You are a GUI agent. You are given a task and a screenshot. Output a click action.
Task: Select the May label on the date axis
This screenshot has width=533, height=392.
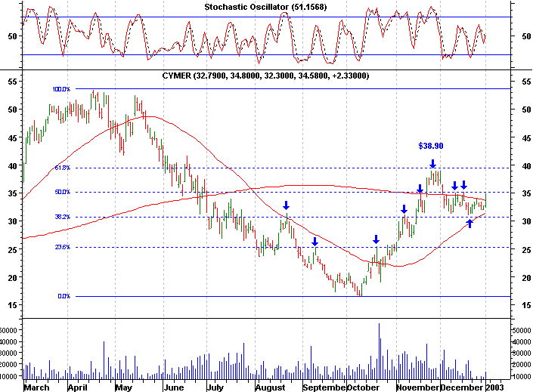pyautogui.click(x=123, y=387)
